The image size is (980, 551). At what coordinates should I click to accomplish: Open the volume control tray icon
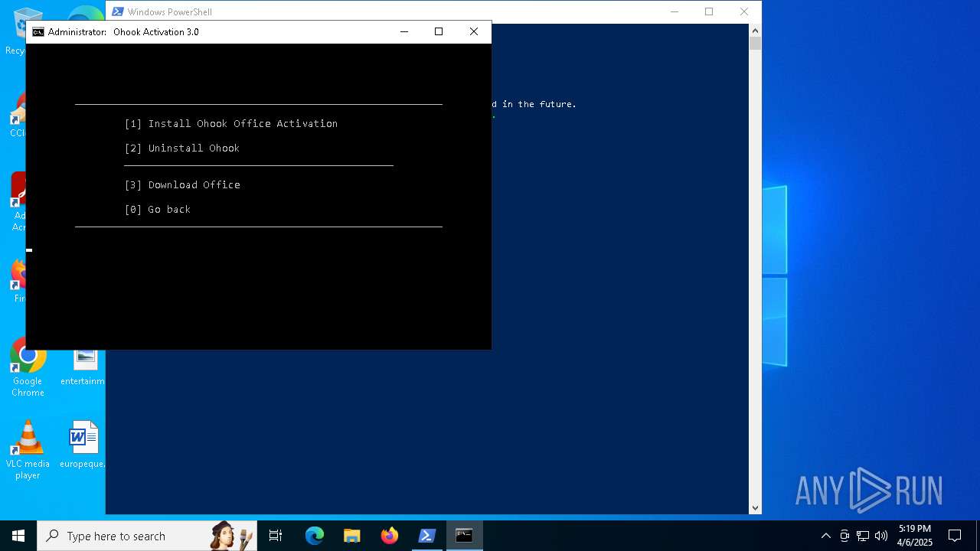pyautogui.click(x=881, y=536)
